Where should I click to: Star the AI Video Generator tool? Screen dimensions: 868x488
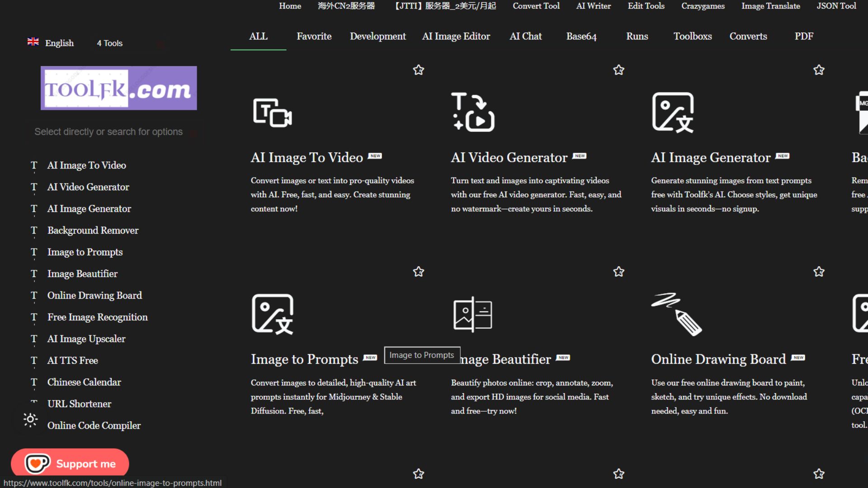point(618,70)
